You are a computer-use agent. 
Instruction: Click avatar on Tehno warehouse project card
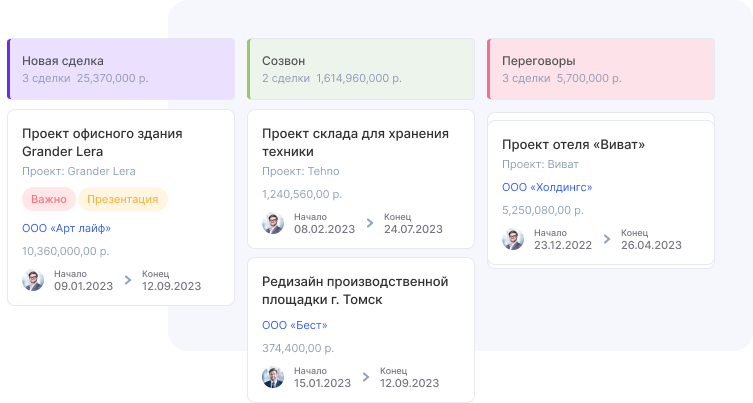pos(273,223)
